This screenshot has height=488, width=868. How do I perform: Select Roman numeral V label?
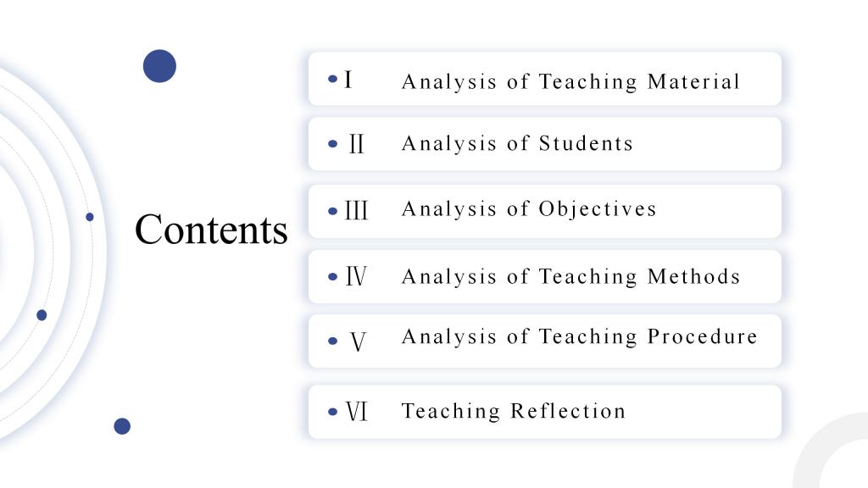[x=358, y=341]
